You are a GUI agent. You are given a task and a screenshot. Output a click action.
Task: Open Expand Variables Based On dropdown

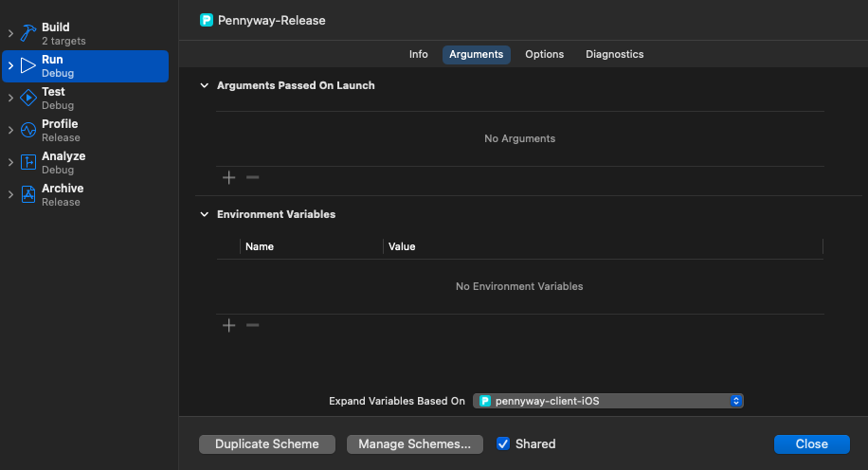607,401
